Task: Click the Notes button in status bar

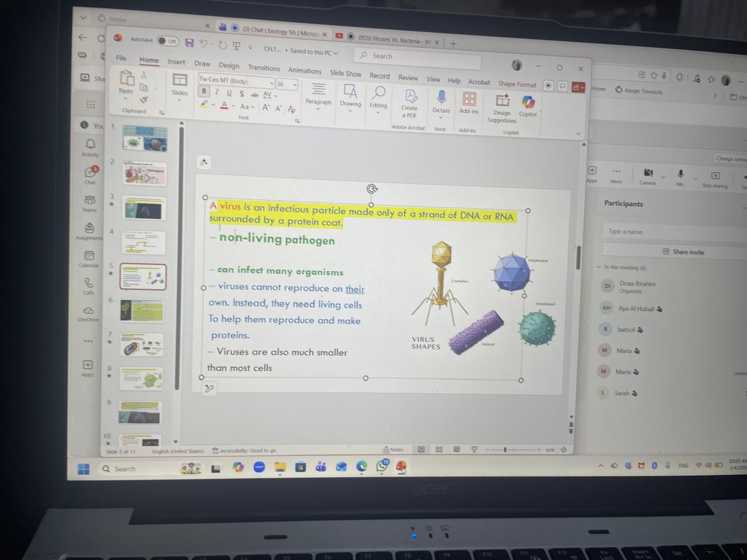Action: 393,450
